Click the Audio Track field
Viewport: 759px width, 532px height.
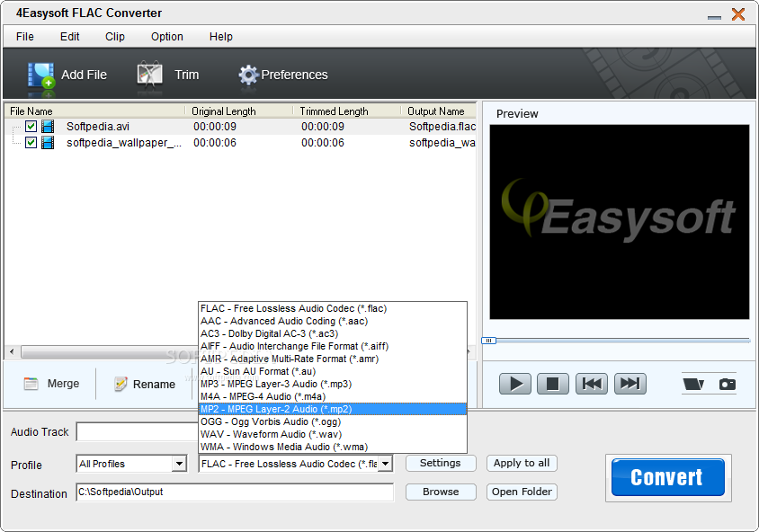[137, 431]
